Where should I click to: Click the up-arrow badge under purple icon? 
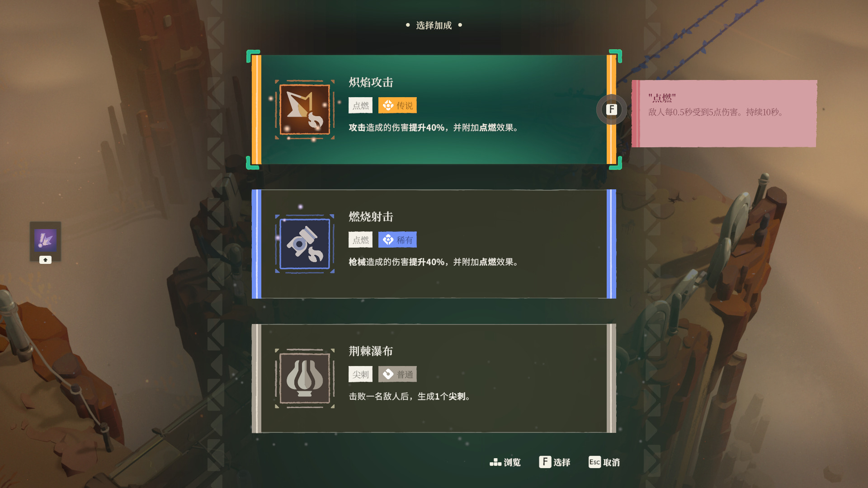(45, 260)
